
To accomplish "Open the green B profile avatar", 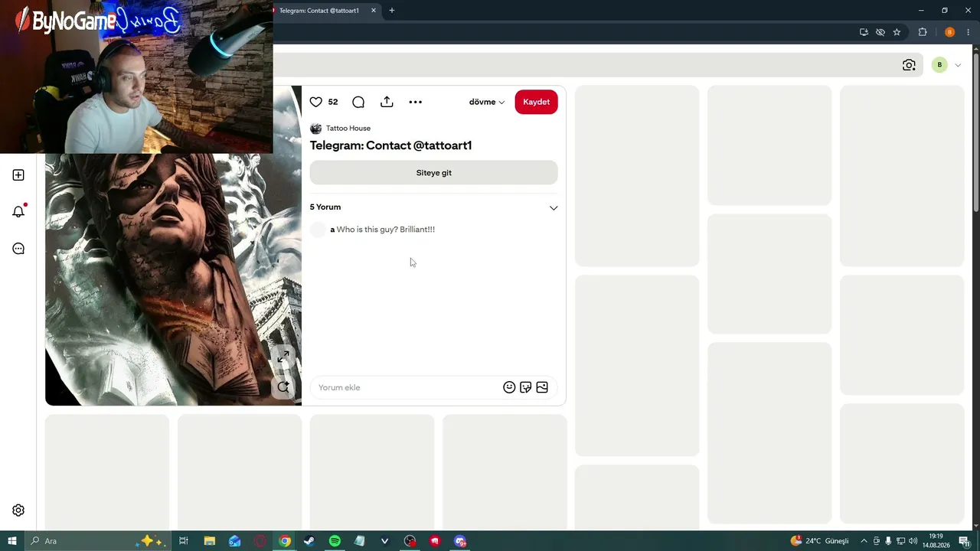I will point(939,65).
